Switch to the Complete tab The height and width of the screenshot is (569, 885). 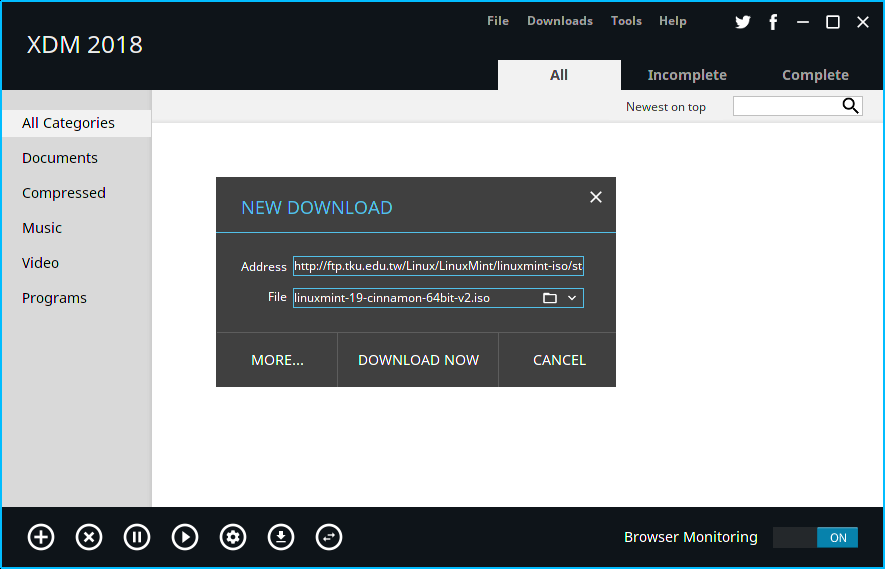pyautogui.click(x=815, y=75)
